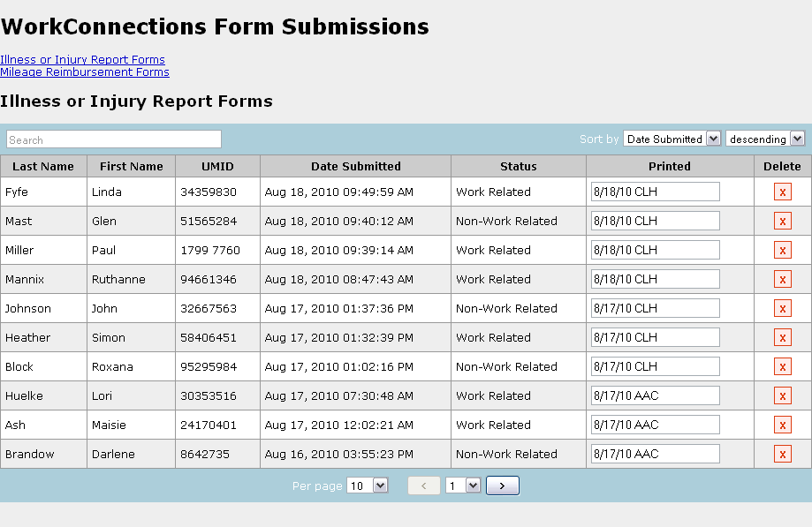Delete John Johnson's form submission

(x=782, y=309)
